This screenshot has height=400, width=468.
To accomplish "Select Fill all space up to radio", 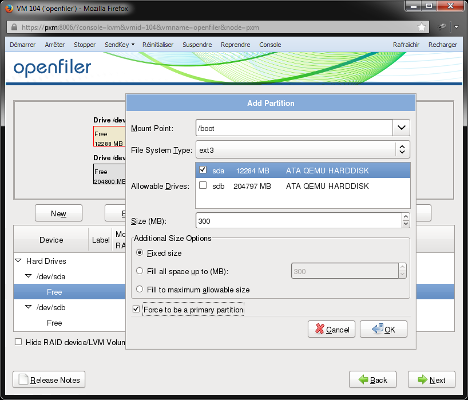I will pyautogui.click(x=140, y=271).
